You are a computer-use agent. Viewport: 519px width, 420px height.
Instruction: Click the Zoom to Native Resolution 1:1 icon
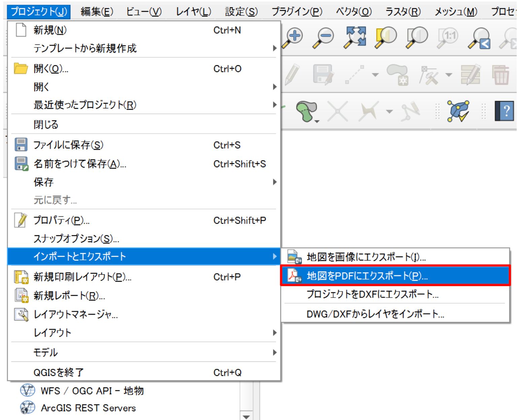click(448, 37)
